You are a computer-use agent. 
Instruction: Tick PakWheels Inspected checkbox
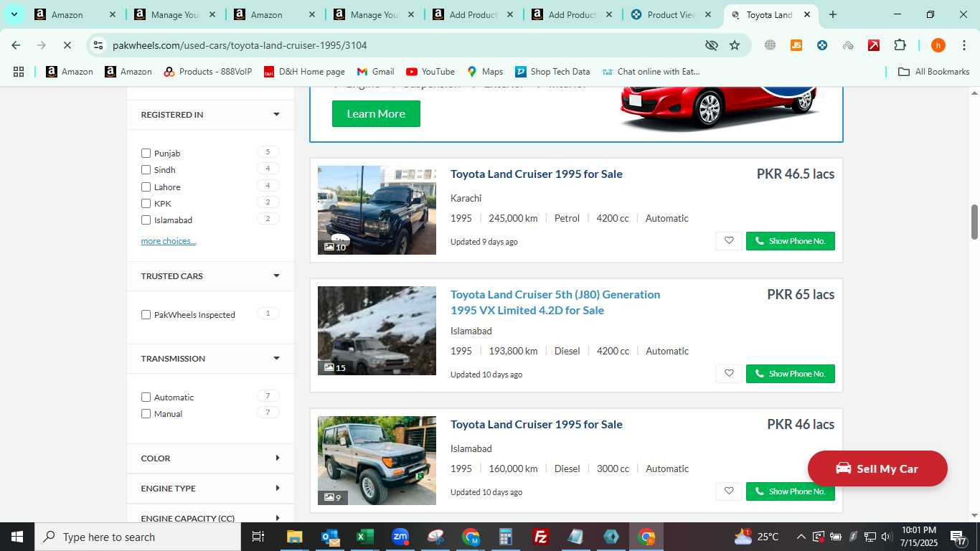[x=146, y=315]
